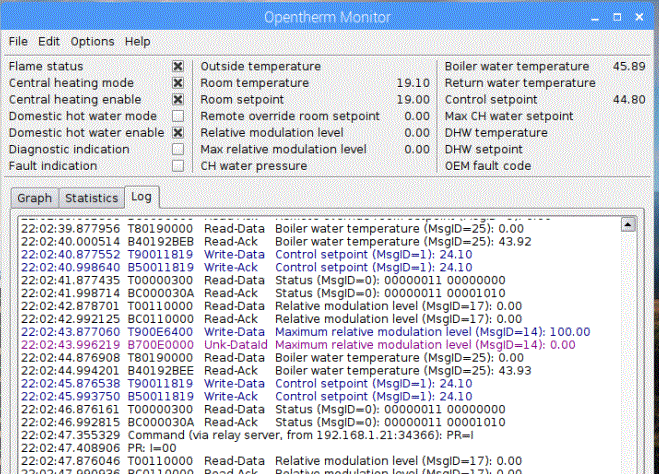Open the Help menu

point(137,41)
